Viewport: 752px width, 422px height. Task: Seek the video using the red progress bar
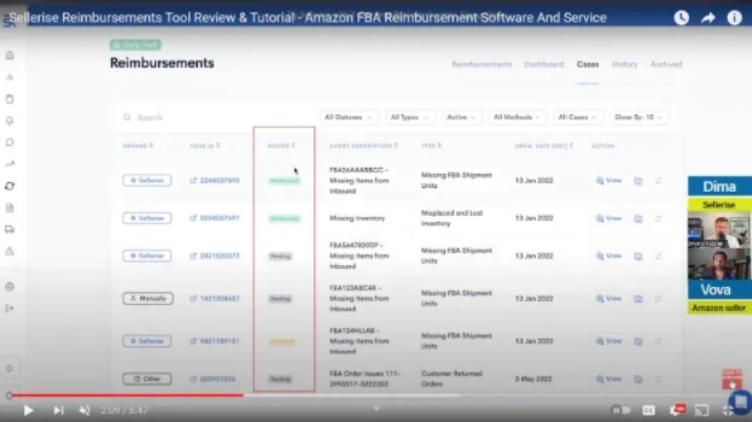[x=127, y=396]
